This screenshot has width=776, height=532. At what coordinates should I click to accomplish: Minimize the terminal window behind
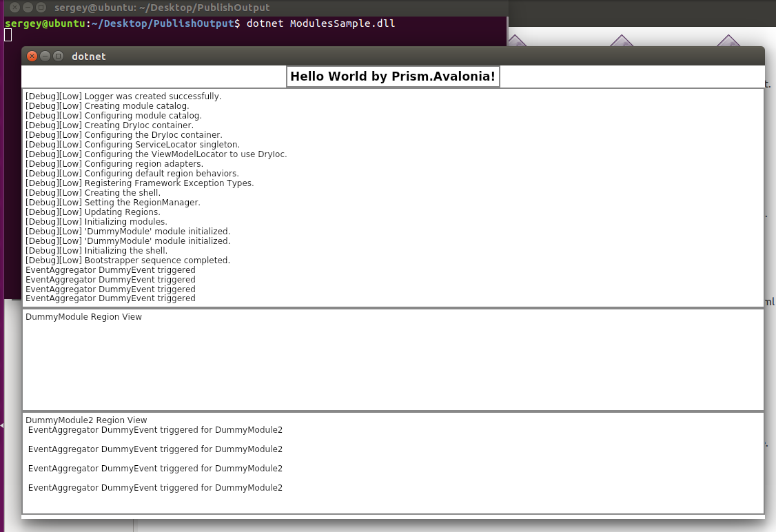(28, 8)
